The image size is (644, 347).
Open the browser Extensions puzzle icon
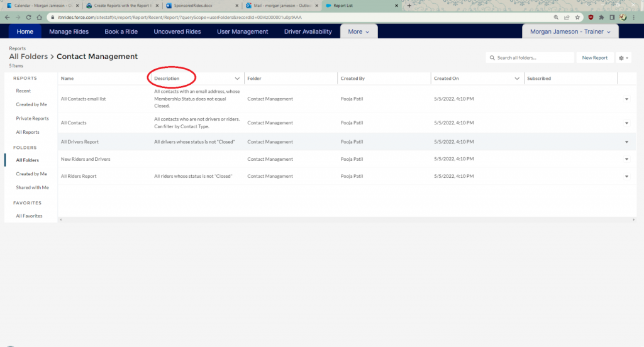click(602, 18)
